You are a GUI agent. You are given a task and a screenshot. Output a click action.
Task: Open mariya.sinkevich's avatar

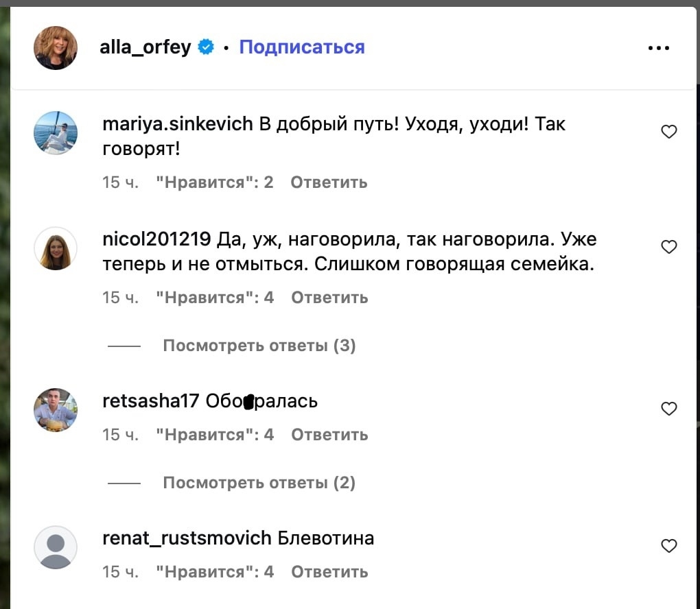click(x=56, y=132)
